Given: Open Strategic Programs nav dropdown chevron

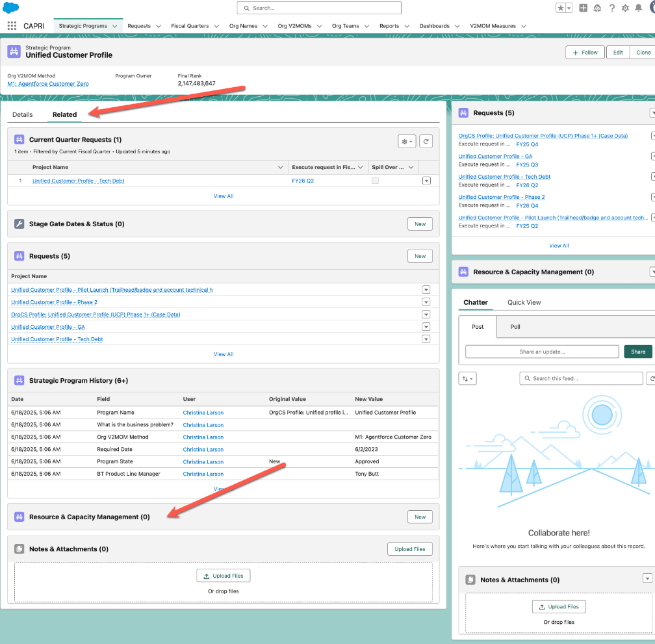Looking at the screenshot, I should coord(115,26).
